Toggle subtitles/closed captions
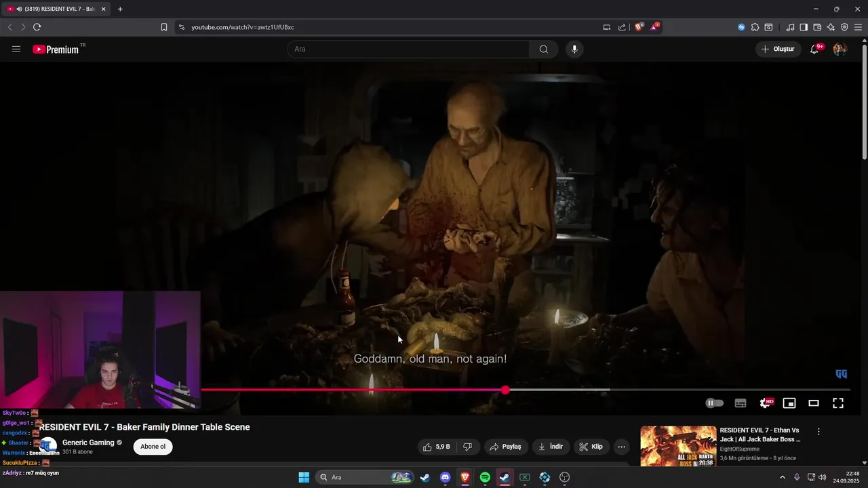The width and height of the screenshot is (868, 488). pyautogui.click(x=741, y=403)
